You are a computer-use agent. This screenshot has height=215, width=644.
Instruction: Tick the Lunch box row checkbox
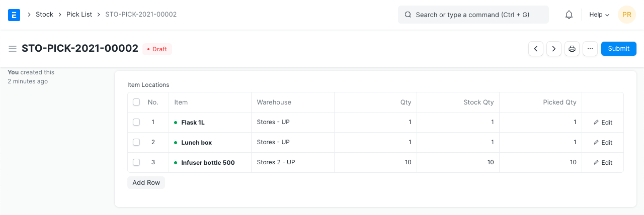[x=136, y=142]
